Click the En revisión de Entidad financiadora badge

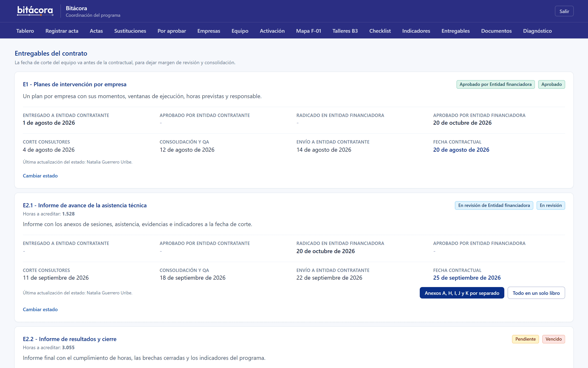click(494, 205)
